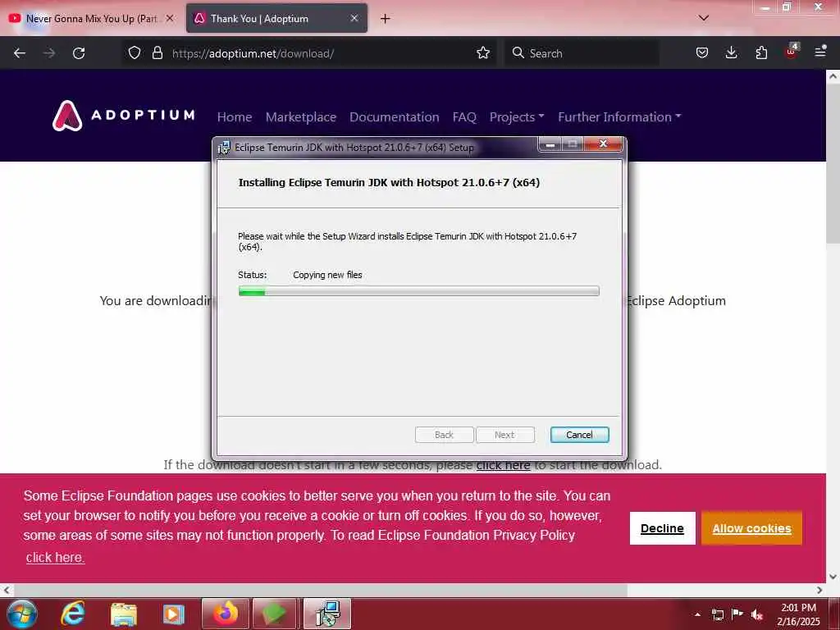840x630 pixels.
Task: Open the Documentation nav link
Action: [395, 116]
